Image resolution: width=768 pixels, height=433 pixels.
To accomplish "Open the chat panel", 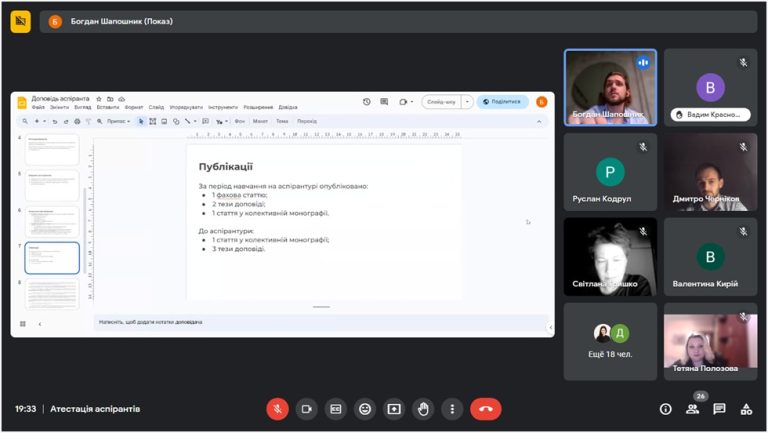I will pyautogui.click(x=719, y=409).
